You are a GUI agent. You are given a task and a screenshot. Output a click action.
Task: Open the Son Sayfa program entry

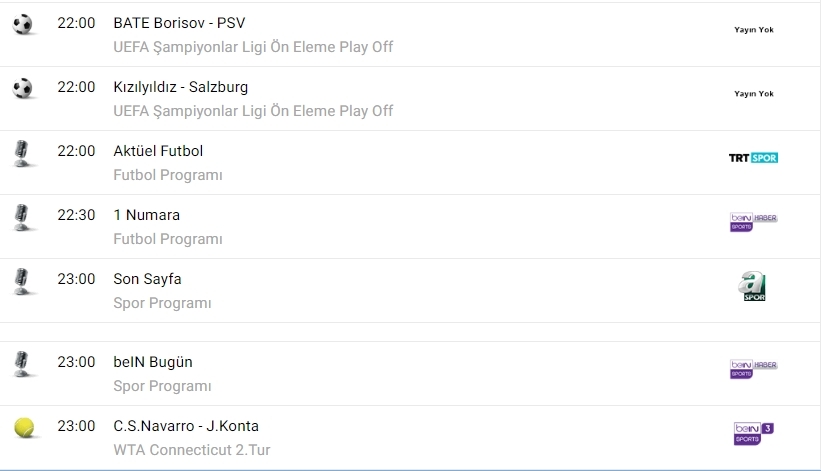coord(147,279)
